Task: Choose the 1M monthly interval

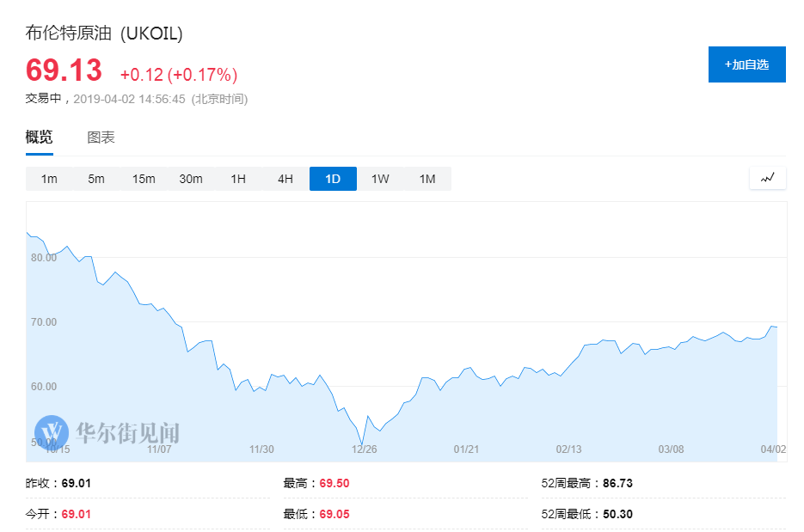Action: pos(427,179)
